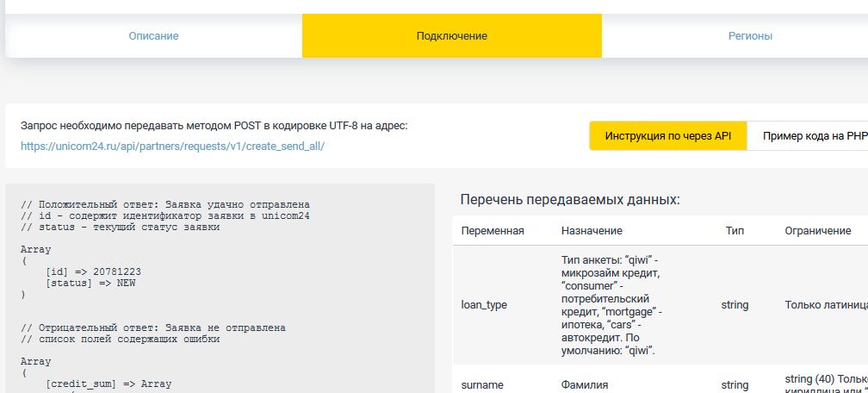Click the loan_type description text about qiwi

(x=611, y=305)
